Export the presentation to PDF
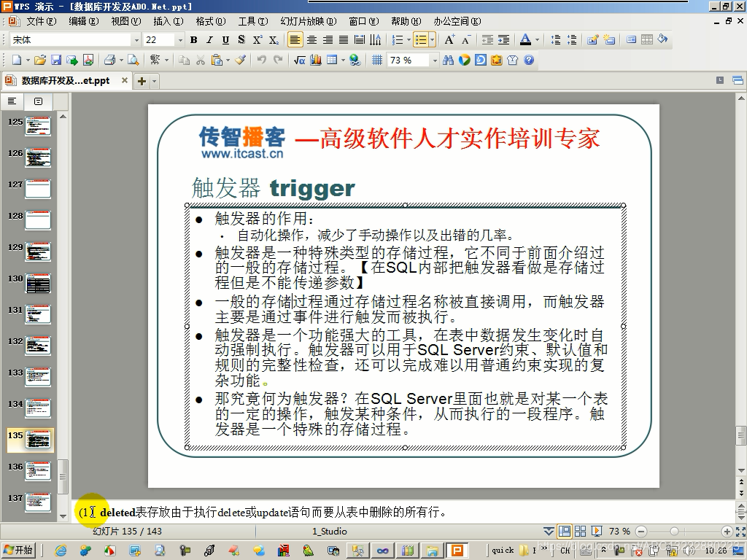747x560 pixels. (x=88, y=60)
